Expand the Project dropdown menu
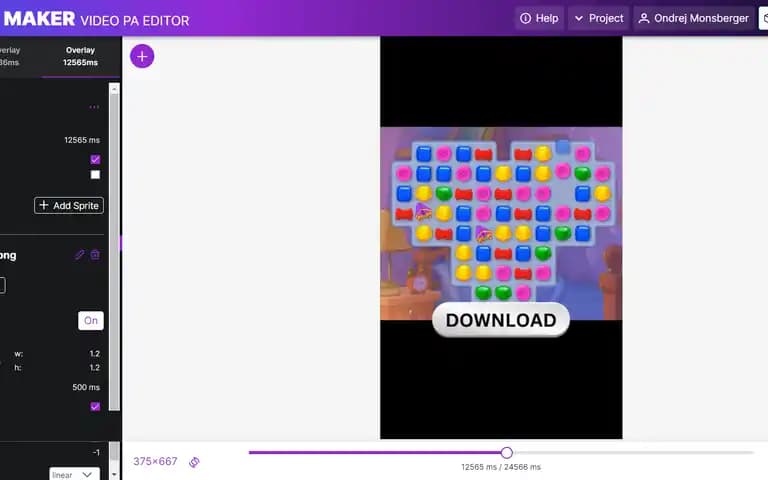This screenshot has height=480, width=768. point(599,19)
